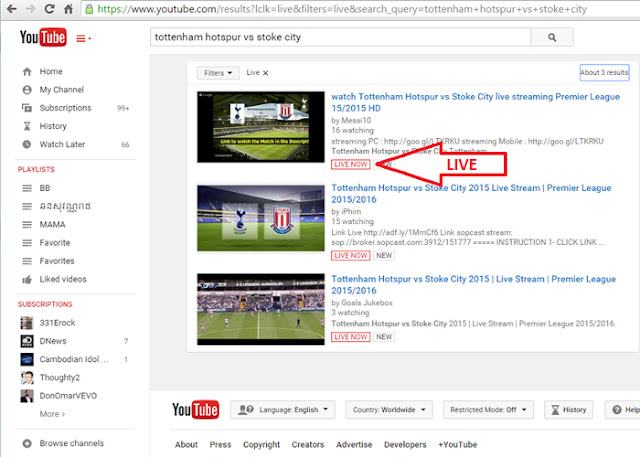
Task: Click the Thoughty2 channel avatar
Action: 27,377
